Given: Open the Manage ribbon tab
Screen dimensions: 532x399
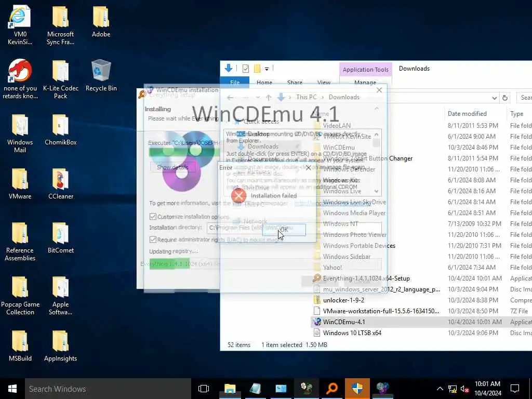Looking at the screenshot, I should point(365,82).
